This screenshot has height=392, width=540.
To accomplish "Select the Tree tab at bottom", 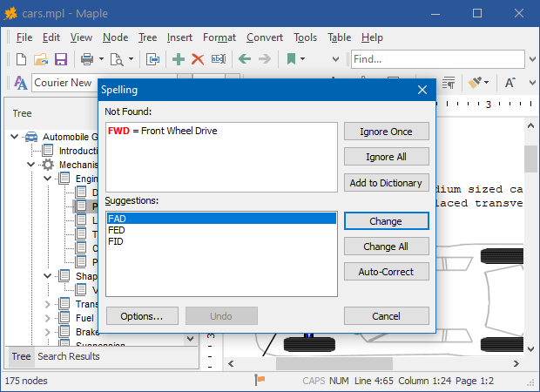I will click(21, 356).
